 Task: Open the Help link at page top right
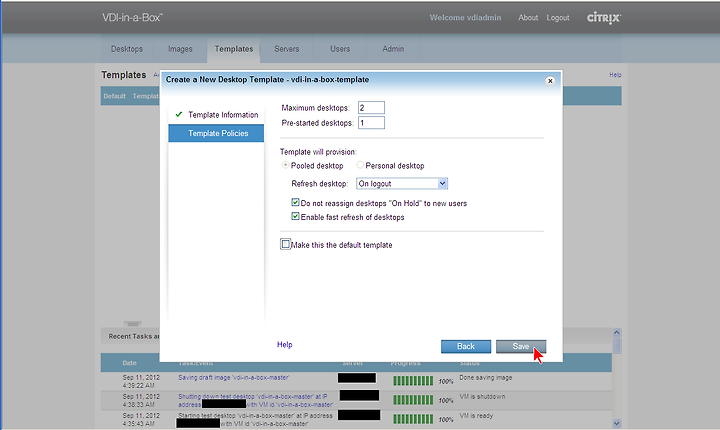click(615, 75)
